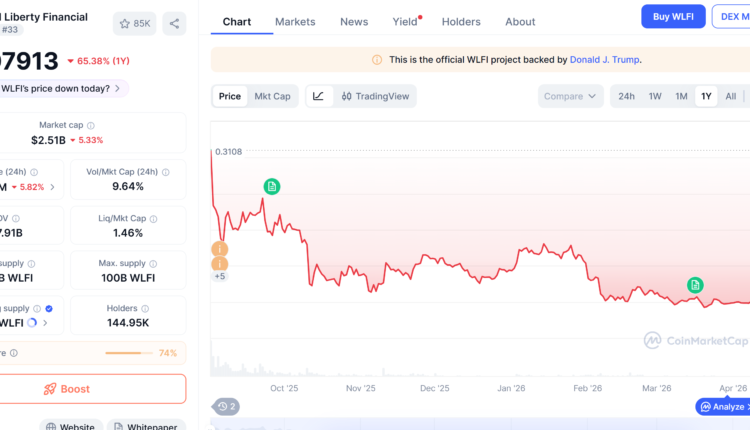
Task: Open the Donald J. Trump link
Action: pos(604,60)
